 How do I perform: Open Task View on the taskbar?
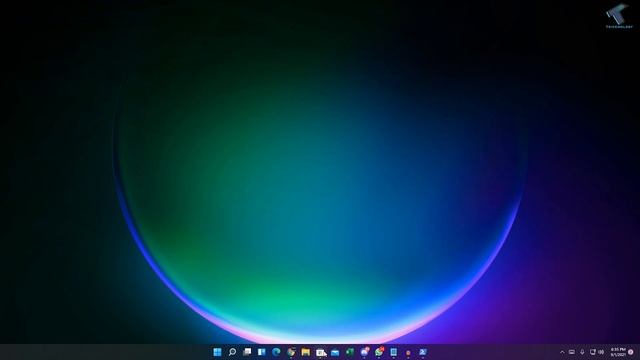click(x=247, y=352)
